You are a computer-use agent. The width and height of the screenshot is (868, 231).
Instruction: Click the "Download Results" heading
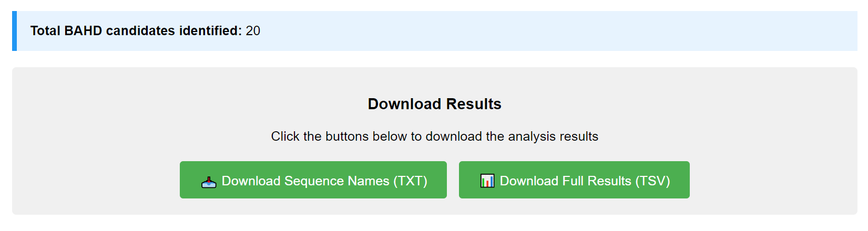[x=434, y=104]
